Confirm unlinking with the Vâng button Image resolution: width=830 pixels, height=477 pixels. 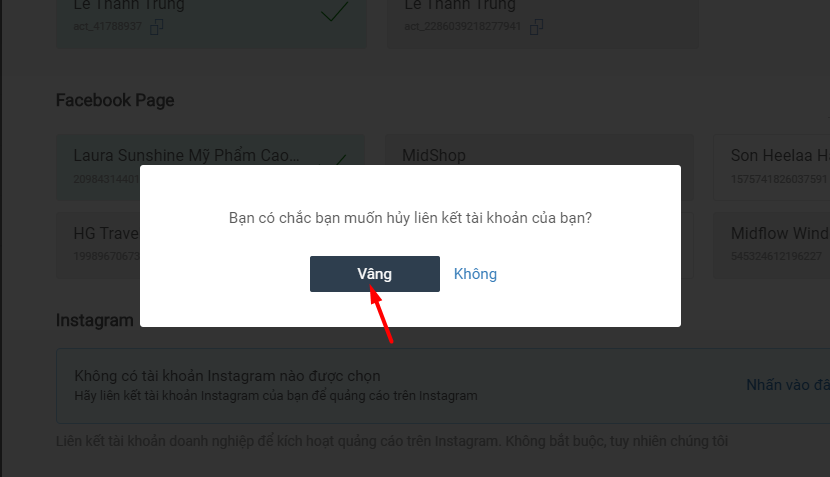[x=375, y=274]
